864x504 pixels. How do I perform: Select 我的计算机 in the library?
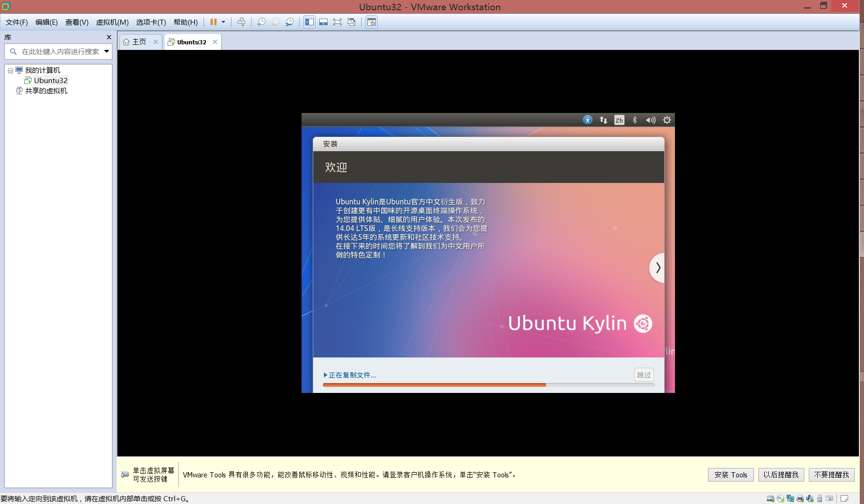42,70
